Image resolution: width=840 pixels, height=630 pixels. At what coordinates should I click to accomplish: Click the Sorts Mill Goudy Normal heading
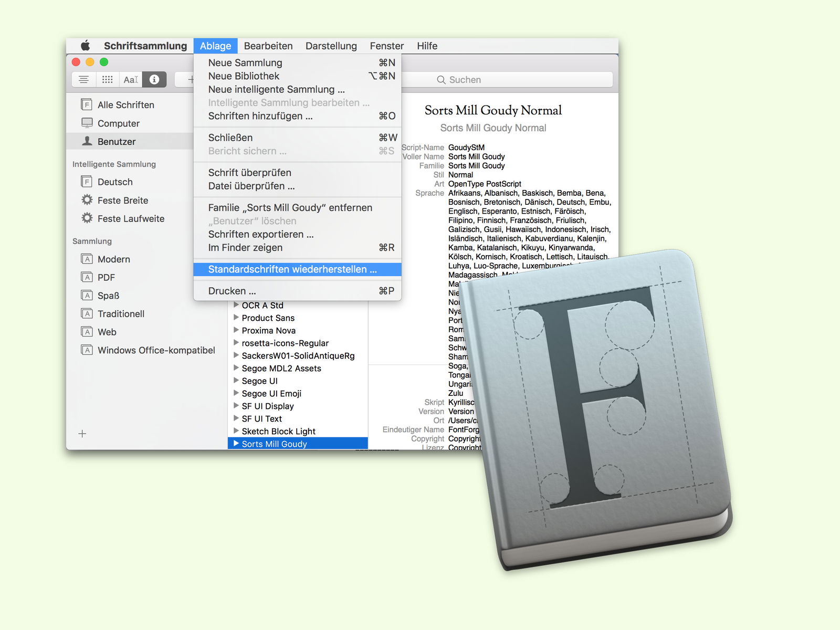pos(493,110)
